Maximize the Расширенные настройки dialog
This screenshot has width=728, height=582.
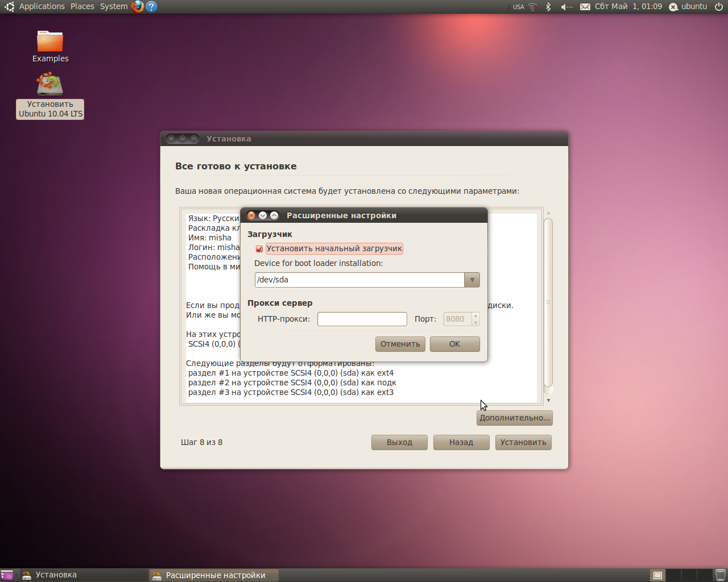274,215
